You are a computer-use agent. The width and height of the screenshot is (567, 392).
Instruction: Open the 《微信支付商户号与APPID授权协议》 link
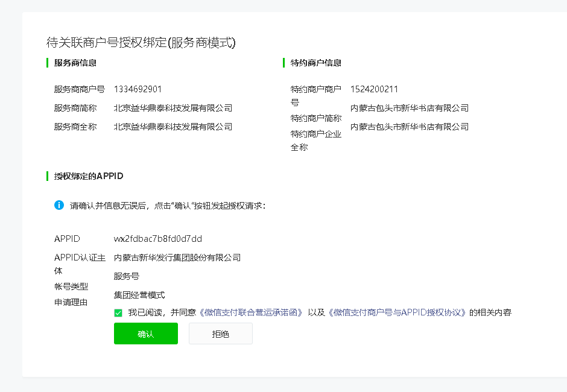(x=398, y=312)
